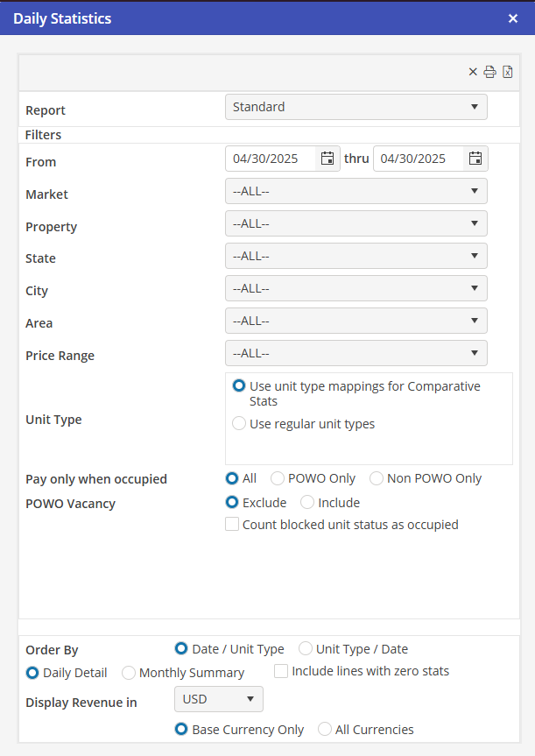
Task: Open the Property dropdown list
Action: tap(355, 223)
